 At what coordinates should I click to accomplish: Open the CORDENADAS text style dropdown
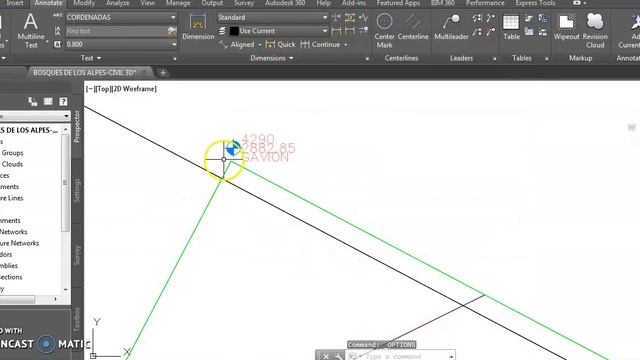[x=173, y=18]
